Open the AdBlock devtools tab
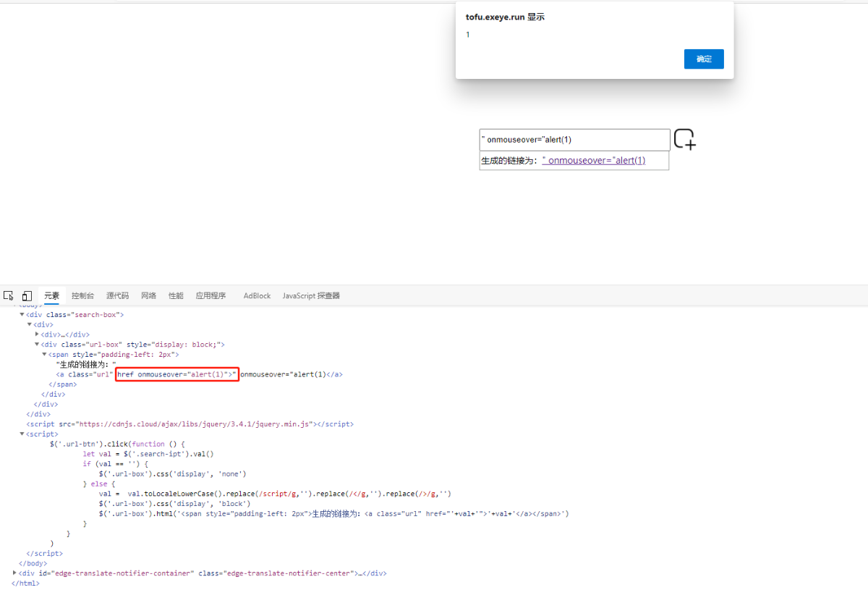Viewport: 868px width, 590px height. tap(257, 295)
